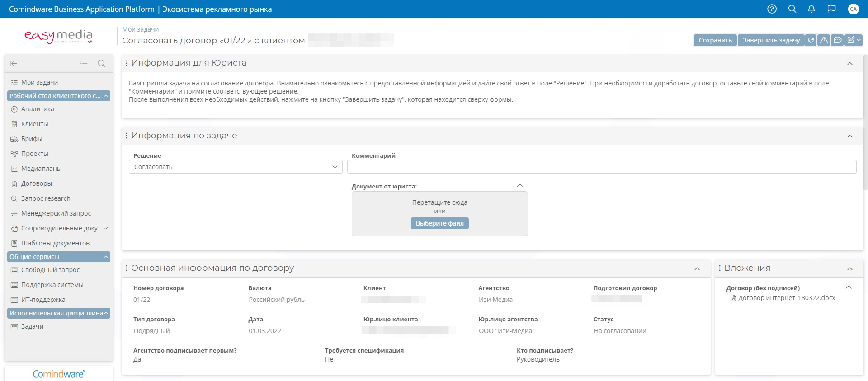
Task: Open the help question-mark icon
Action: pos(772,9)
